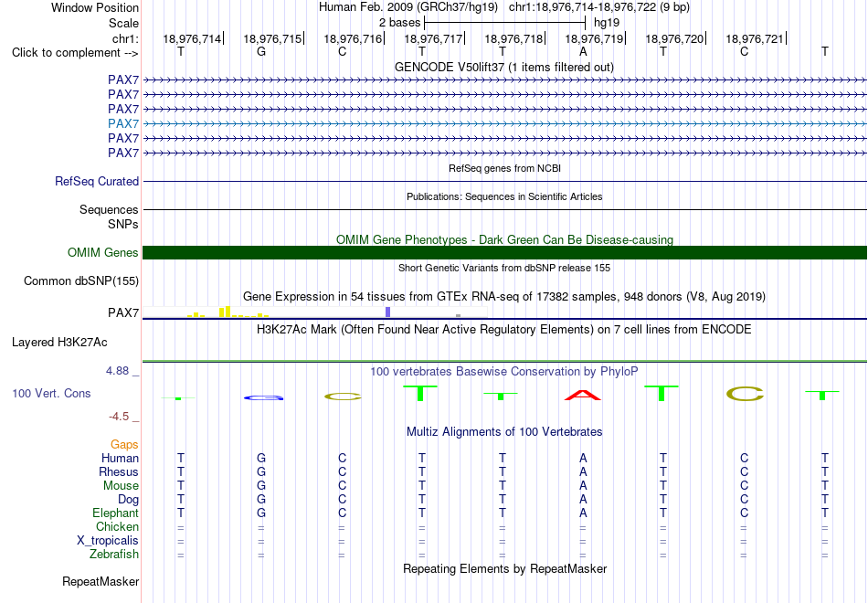Click the Layered H3K27Ac track label
Viewport: 868px width, 603px height.
[x=59, y=343]
